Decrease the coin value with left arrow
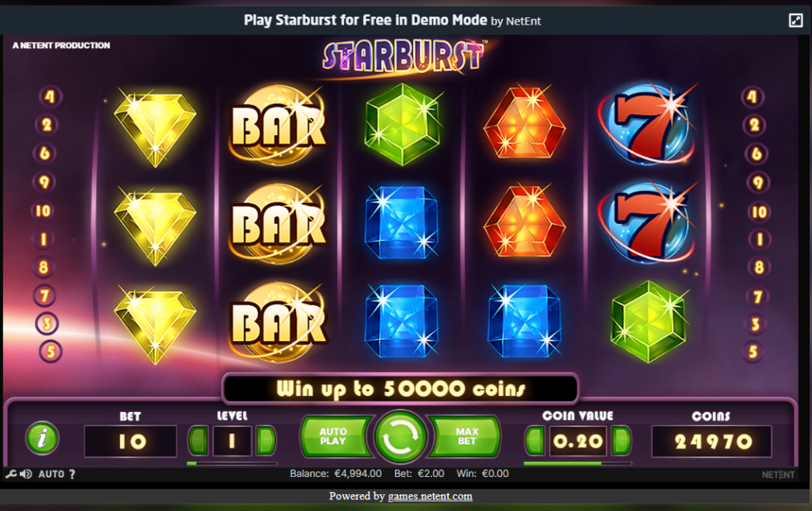The image size is (812, 511). [535, 440]
